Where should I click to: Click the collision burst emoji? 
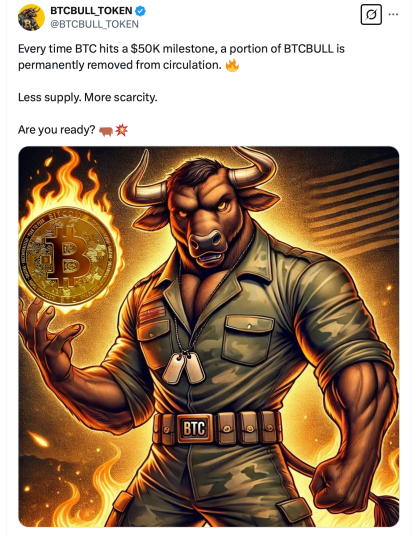click(121, 130)
